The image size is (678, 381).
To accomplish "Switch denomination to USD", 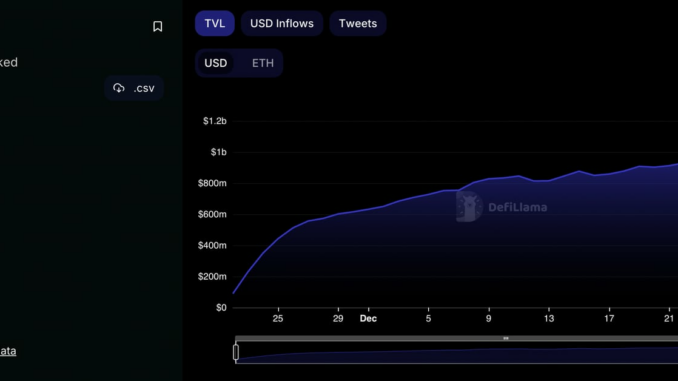I will (x=216, y=63).
